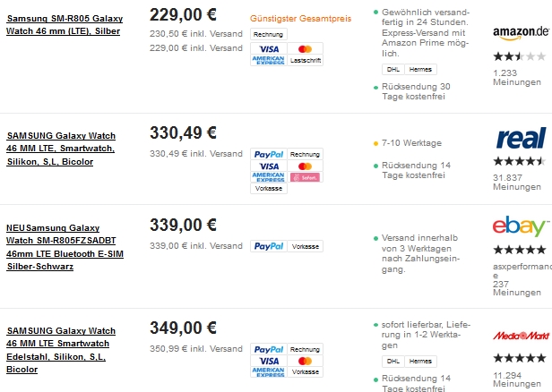Click Günstigster Gesamtpreis label
Screen dimensions: 552x392
click(301, 19)
